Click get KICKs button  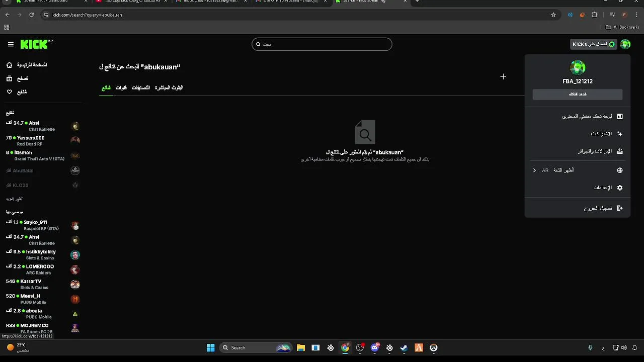tap(594, 44)
